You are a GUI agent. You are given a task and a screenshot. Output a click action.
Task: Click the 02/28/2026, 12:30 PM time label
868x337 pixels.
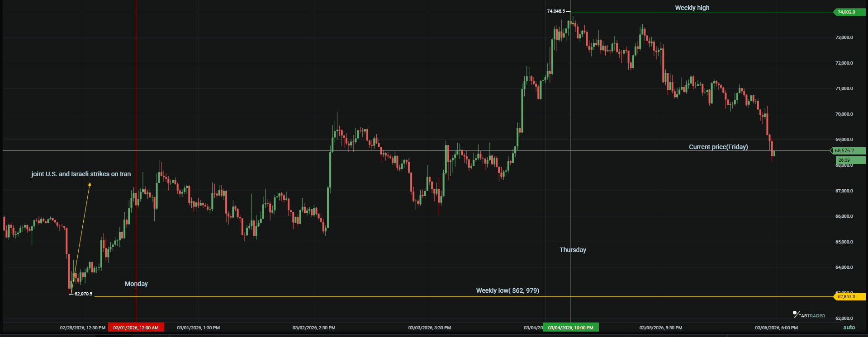[x=83, y=328]
